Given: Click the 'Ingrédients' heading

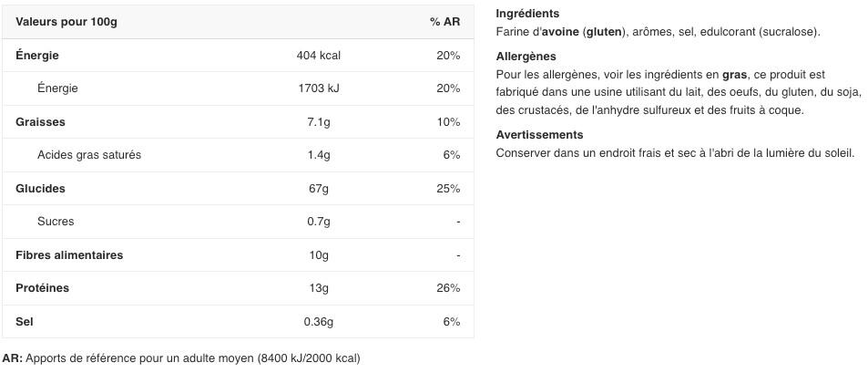Looking at the screenshot, I should tap(527, 14).
